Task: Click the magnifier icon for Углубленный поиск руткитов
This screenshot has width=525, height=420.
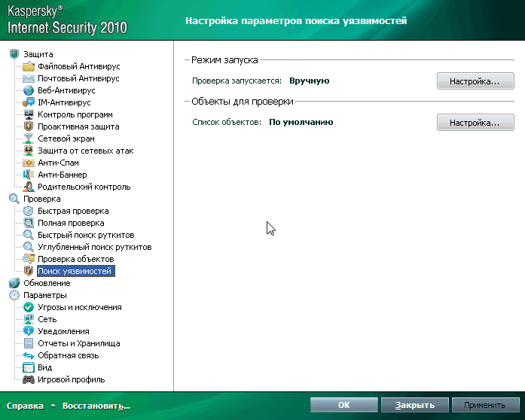Action: point(29,247)
